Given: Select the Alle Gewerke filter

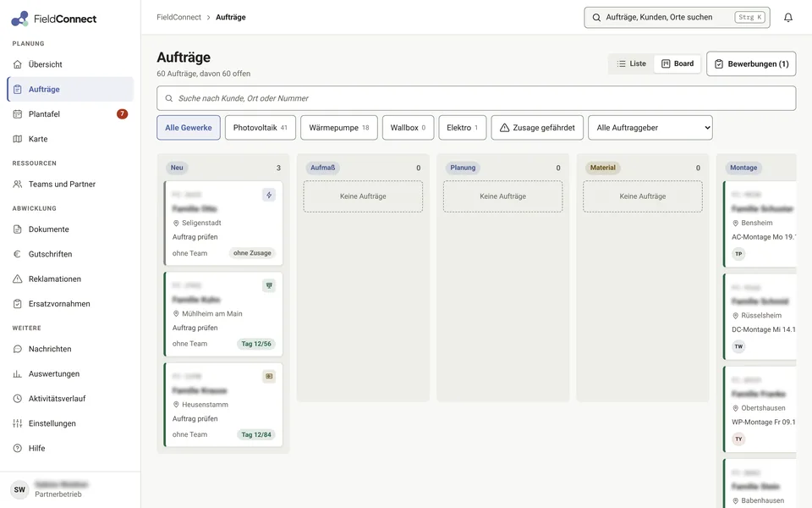Looking at the screenshot, I should (x=189, y=128).
